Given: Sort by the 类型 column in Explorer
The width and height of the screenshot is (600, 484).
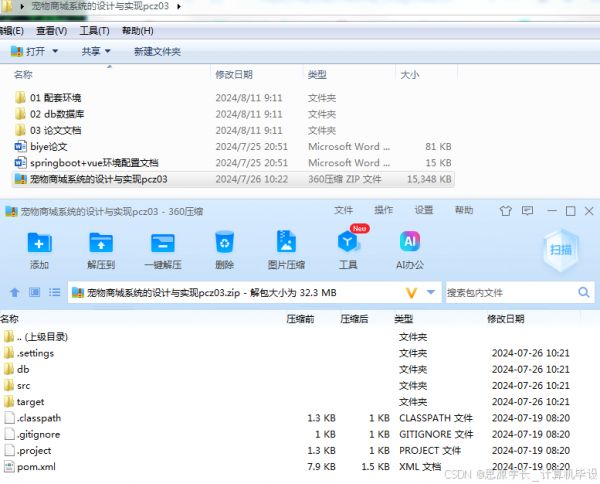Looking at the screenshot, I should tap(317, 75).
